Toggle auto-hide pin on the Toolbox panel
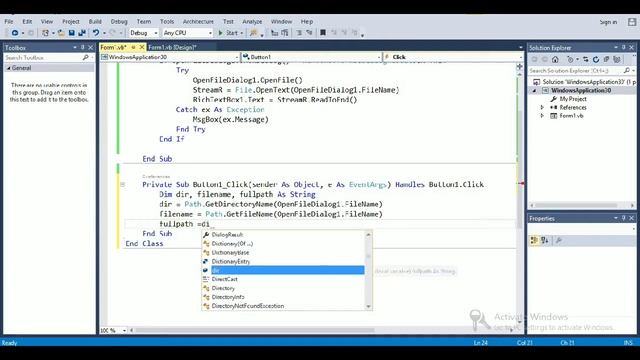 (x=83, y=47)
